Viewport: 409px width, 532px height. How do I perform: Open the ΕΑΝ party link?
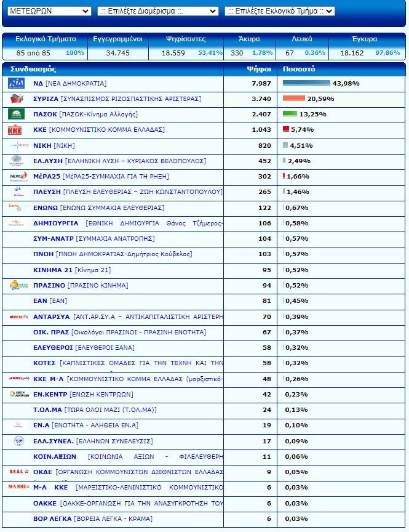(x=50, y=300)
